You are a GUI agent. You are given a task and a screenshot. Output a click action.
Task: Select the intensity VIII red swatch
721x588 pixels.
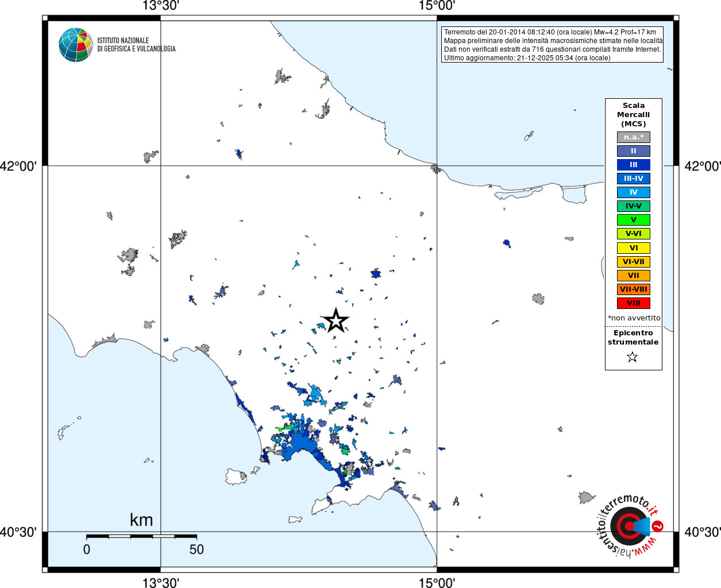(x=634, y=303)
